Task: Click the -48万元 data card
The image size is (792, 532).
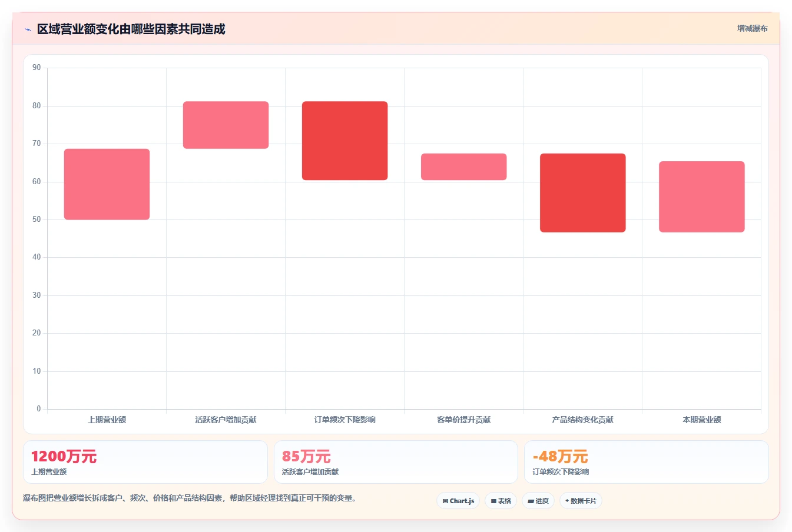Action: pos(647,462)
